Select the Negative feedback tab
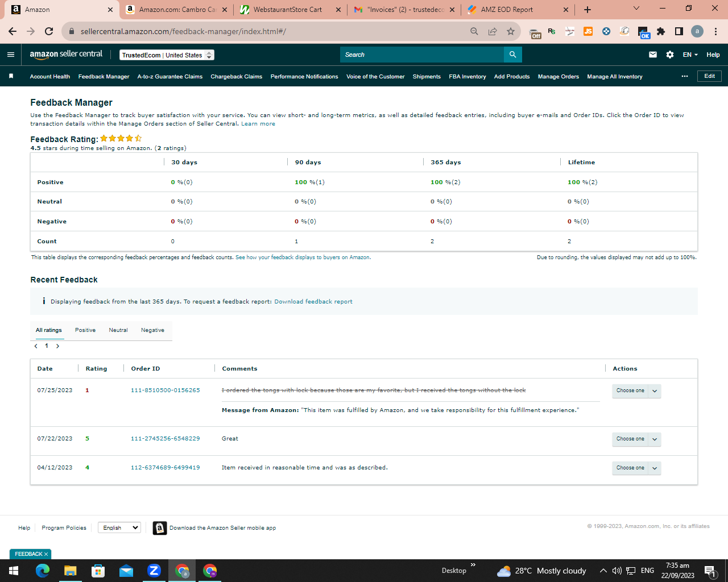The height and width of the screenshot is (582, 728). [152, 330]
